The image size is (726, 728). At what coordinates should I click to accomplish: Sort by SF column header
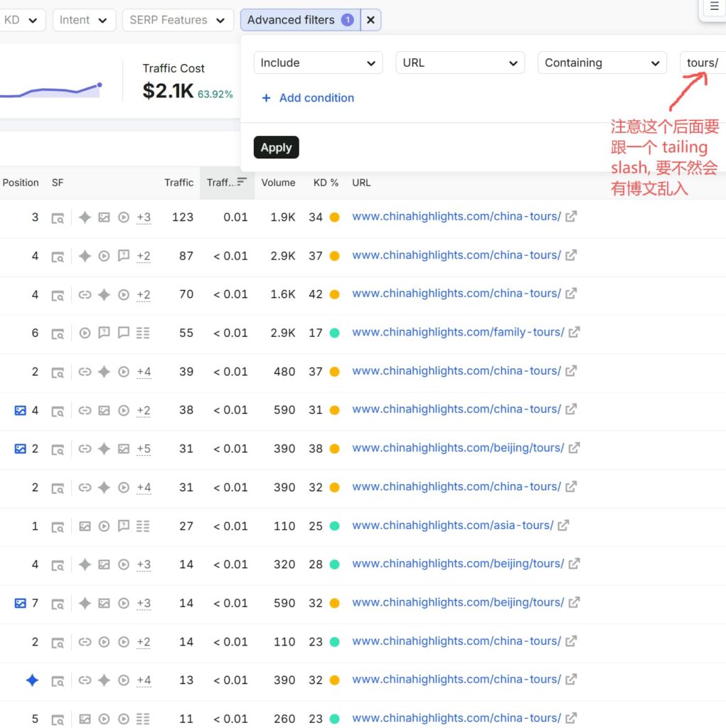pyautogui.click(x=57, y=183)
